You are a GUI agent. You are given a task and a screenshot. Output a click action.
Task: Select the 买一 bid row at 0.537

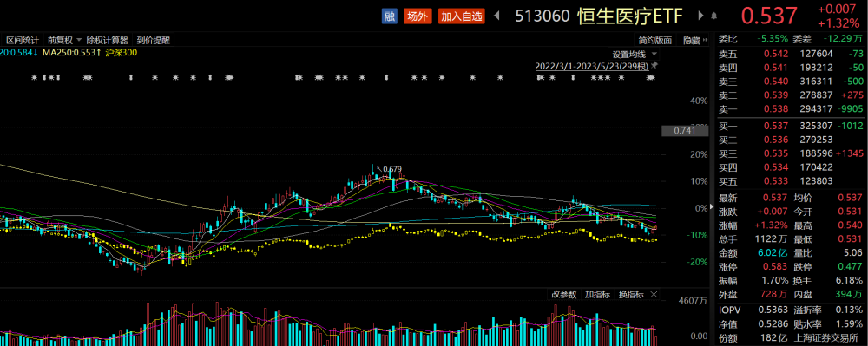792,127
